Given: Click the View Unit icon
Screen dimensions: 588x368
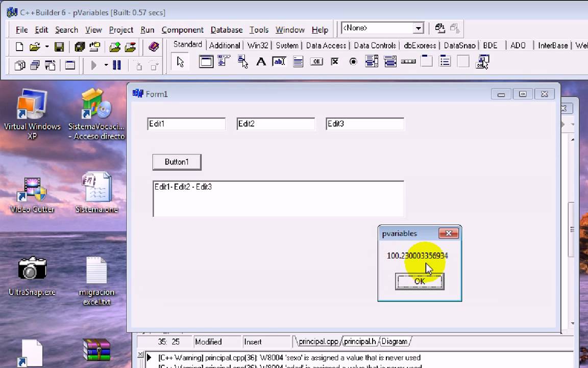Looking at the screenshot, I should pyautogui.click(x=20, y=65).
